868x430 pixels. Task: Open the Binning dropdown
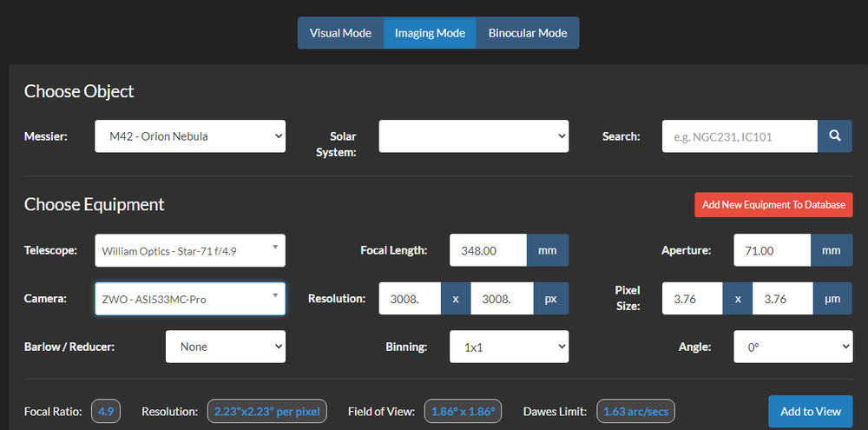509,347
